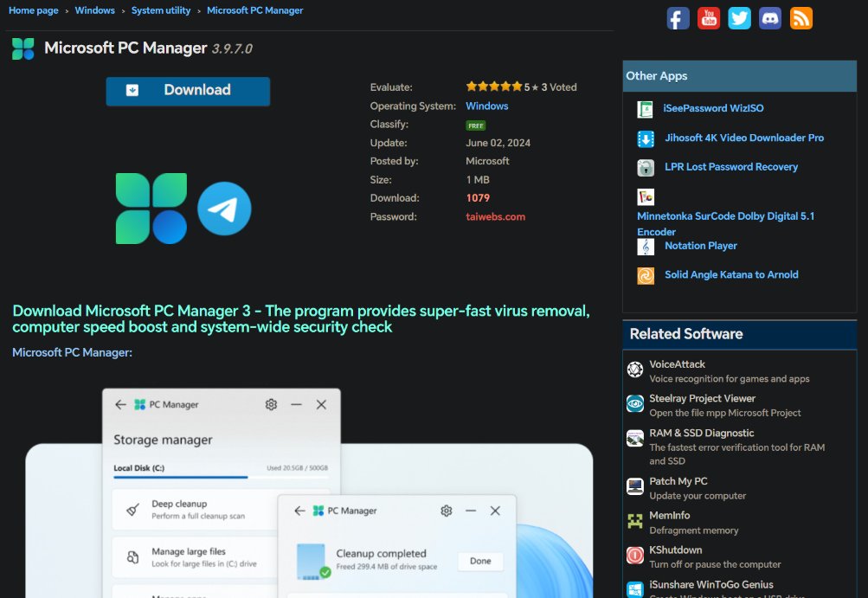Open Solid Angle Katana to Arnold link

(731, 274)
